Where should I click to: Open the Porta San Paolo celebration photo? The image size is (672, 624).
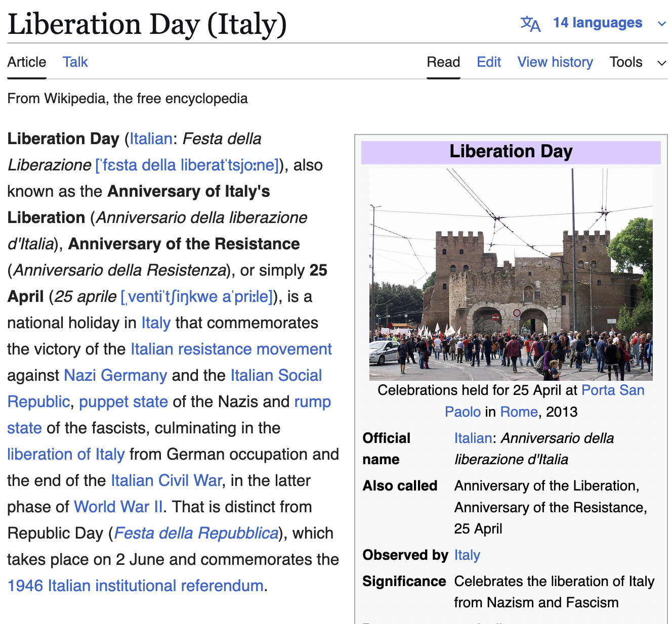(511, 274)
